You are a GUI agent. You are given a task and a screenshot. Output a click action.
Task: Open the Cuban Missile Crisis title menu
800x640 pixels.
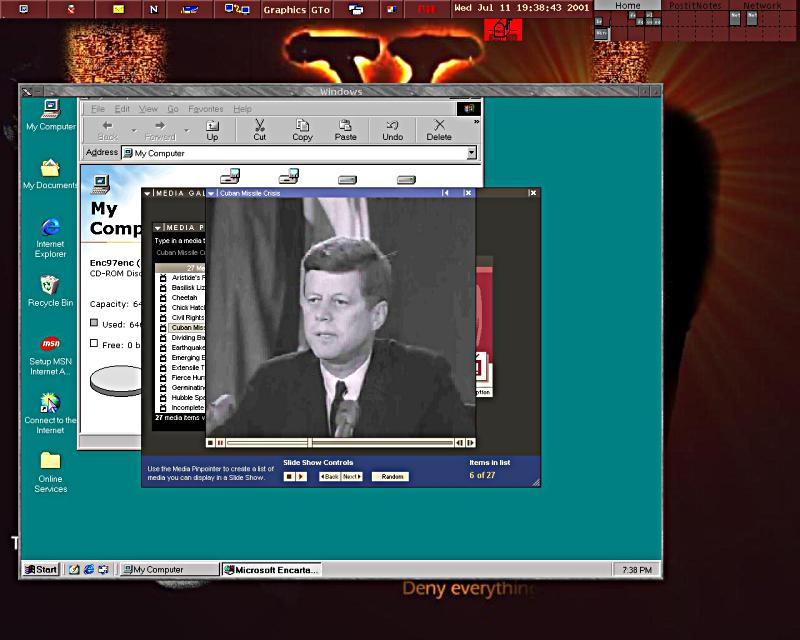211,193
